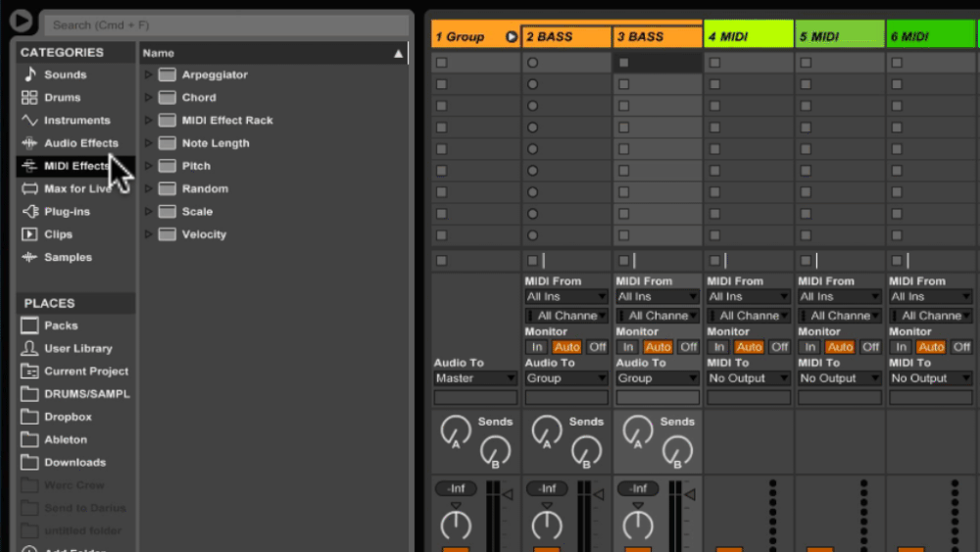This screenshot has height=552, width=980.
Task: Select the 6 MIDI track header
Action: pos(930,34)
